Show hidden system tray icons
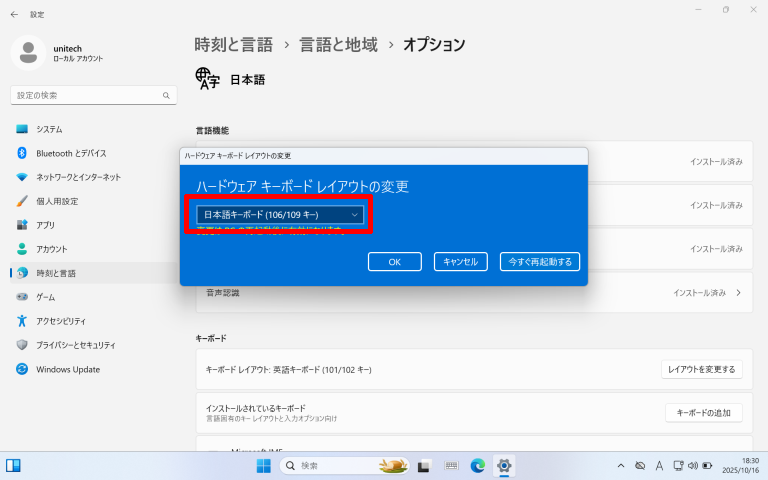The width and height of the screenshot is (768, 480). (621, 466)
